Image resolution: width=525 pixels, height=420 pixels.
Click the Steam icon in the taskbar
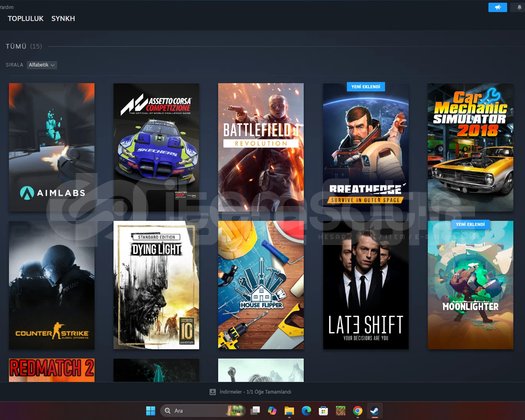374,411
